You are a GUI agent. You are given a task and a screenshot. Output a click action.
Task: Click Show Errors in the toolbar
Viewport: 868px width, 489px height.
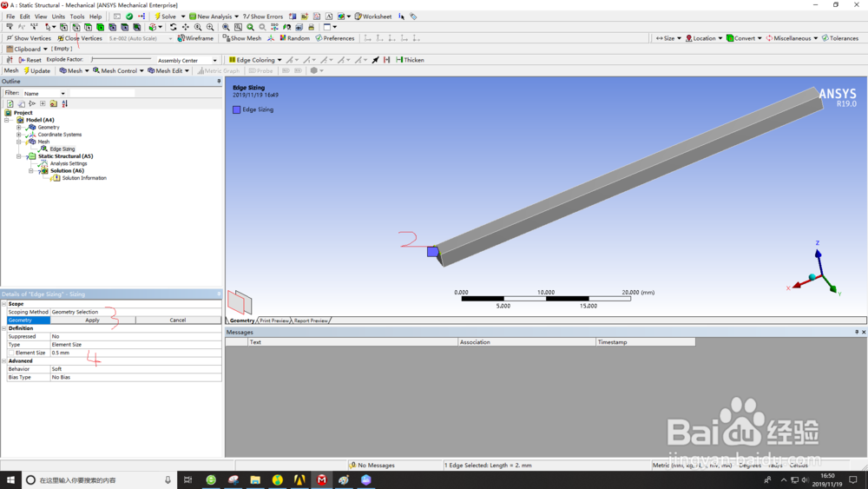[263, 17]
